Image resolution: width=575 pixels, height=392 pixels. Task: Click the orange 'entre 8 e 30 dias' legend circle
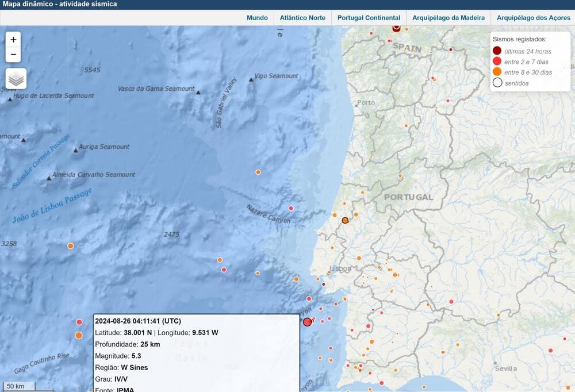(x=497, y=72)
